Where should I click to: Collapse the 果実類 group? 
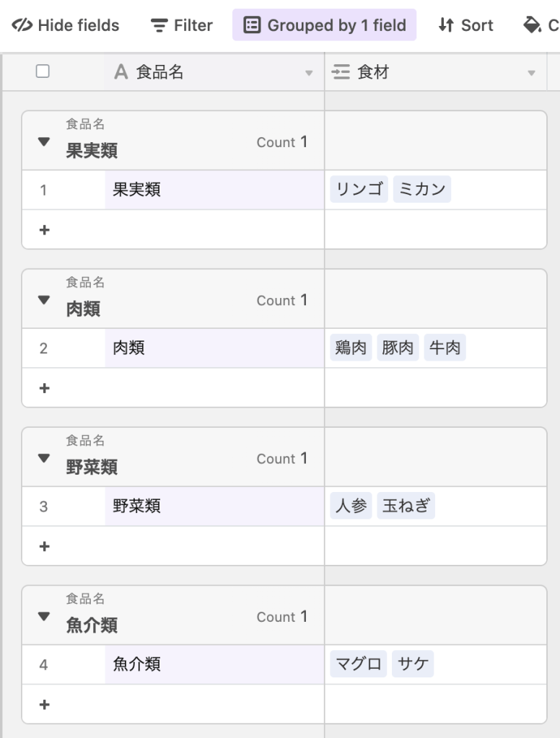pos(44,142)
